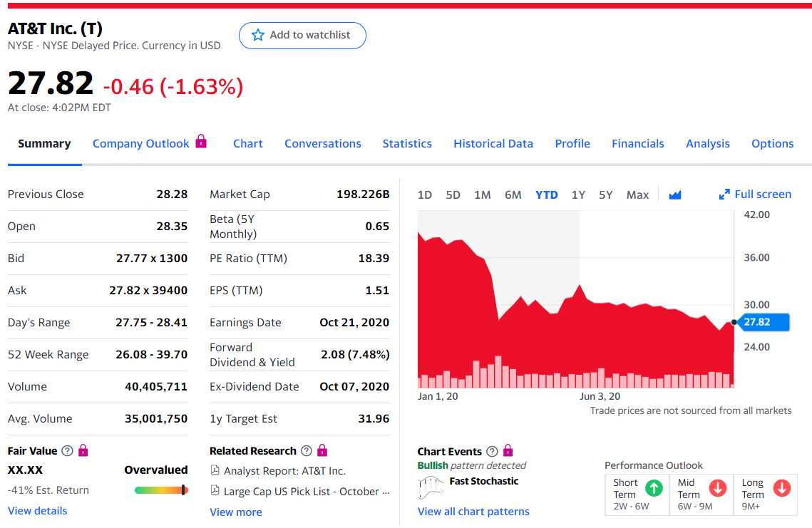Click the Ask value 27.82 x 39400
Image resolution: width=812 pixels, height=528 pixels.
[x=148, y=291]
